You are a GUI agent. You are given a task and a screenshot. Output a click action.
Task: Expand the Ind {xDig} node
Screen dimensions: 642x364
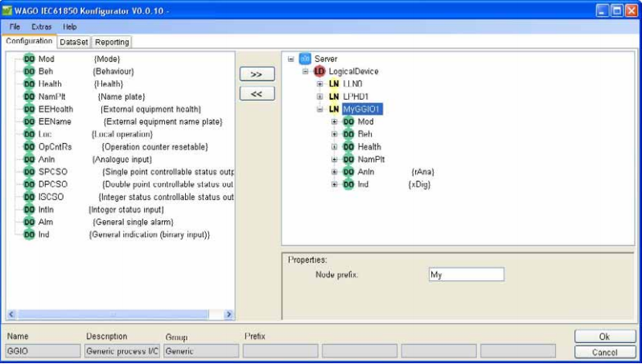pyautogui.click(x=335, y=185)
